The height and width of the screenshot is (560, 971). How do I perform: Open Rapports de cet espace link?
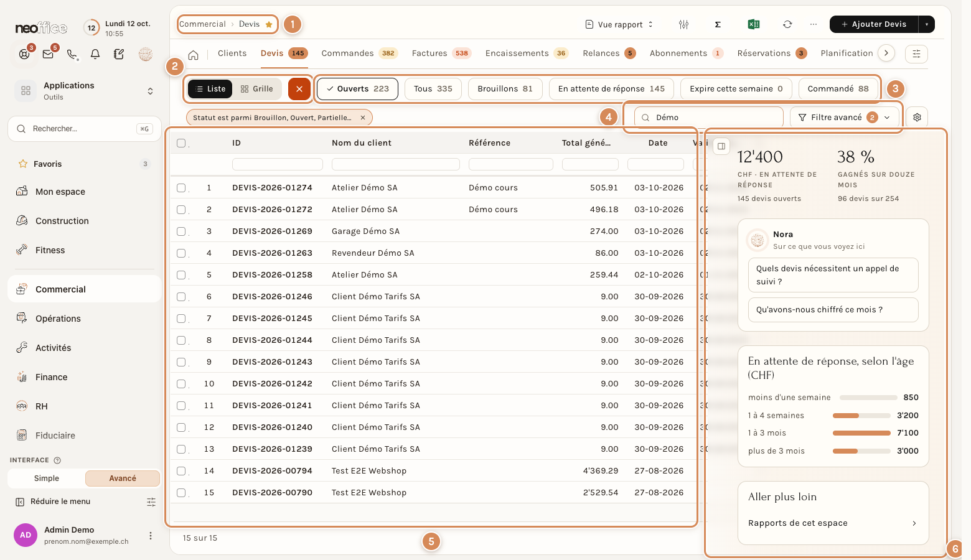point(833,523)
